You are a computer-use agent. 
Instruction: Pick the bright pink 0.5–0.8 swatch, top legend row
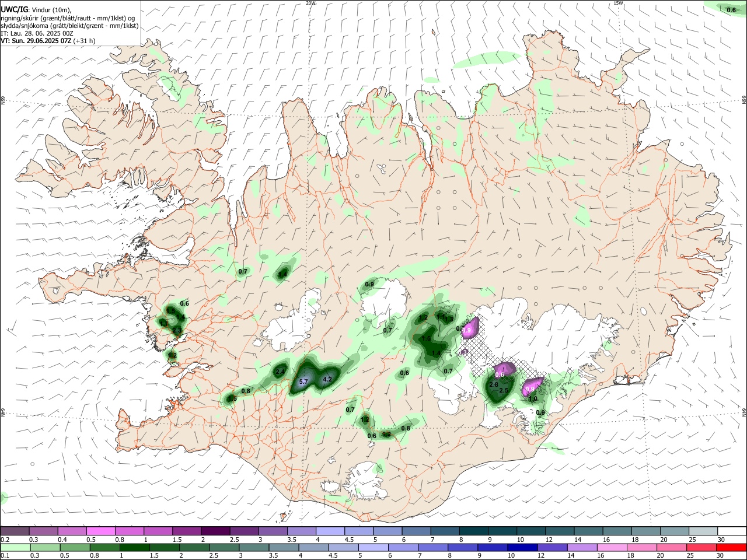coord(100,531)
